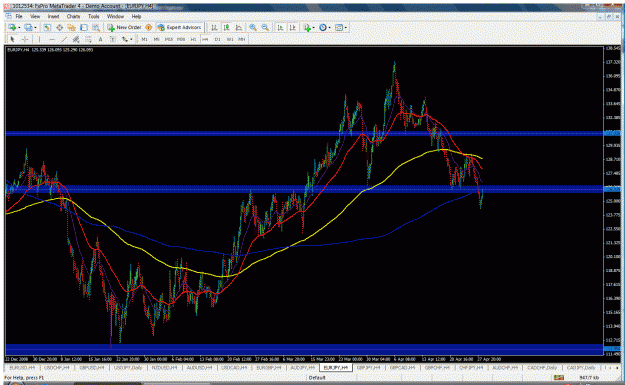Select the Crosshair tool

(25, 39)
